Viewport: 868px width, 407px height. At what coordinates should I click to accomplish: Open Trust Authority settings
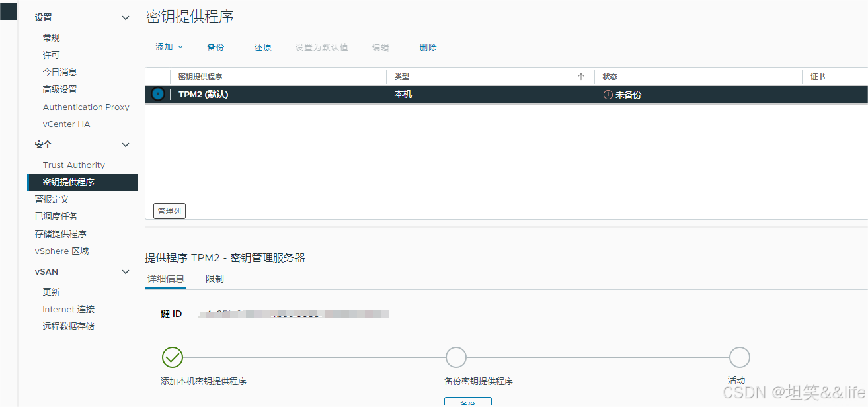click(x=73, y=165)
